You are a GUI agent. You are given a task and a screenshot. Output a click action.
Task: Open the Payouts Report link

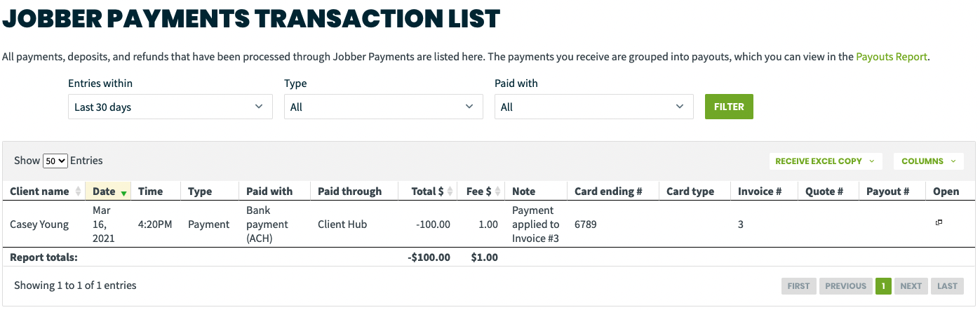pos(892,57)
